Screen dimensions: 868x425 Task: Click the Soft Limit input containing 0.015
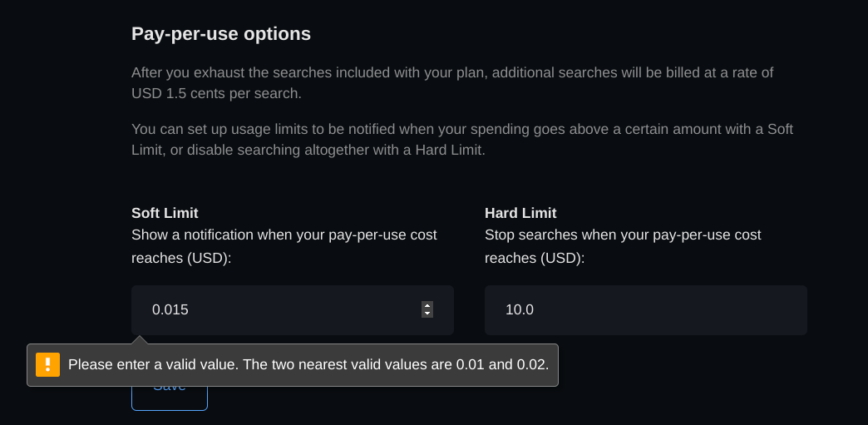click(274, 310)
